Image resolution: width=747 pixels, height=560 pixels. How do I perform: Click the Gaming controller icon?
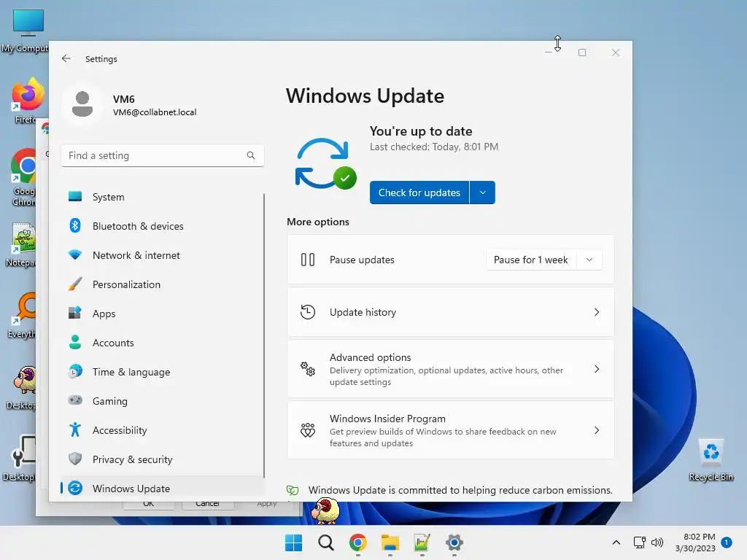pyautogui.click(x=75, y=400)
